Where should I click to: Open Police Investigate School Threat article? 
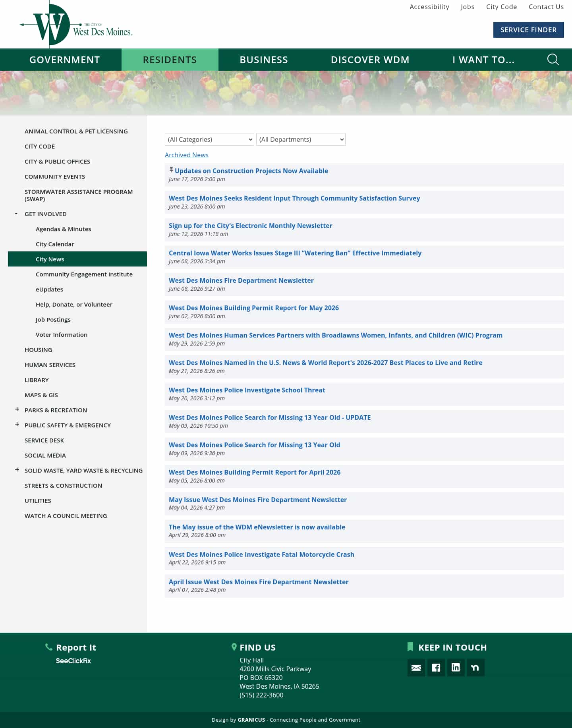247,390
